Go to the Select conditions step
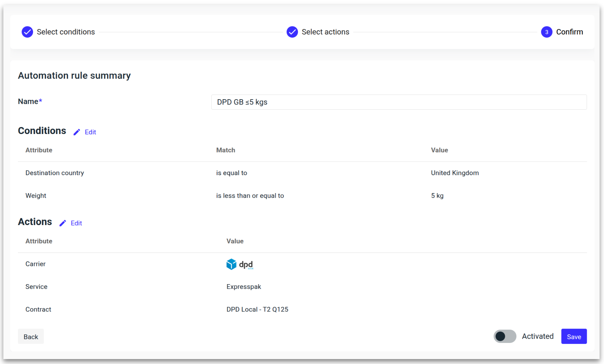Screen dimensions: 604x364 (66, 32)
